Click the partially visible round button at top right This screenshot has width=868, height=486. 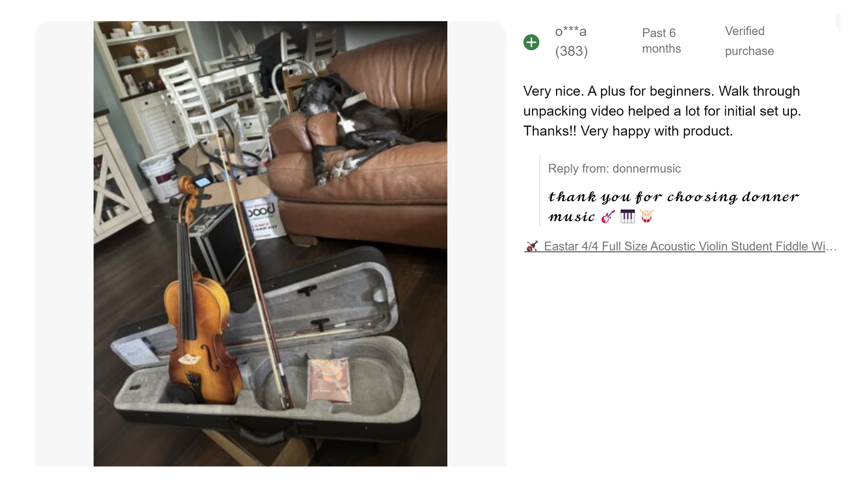tap(838, 22)
